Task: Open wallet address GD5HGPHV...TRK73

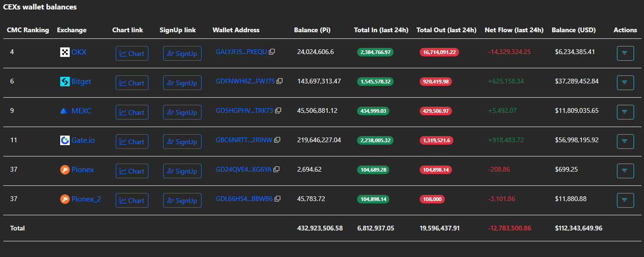Action: click(244, 110)
